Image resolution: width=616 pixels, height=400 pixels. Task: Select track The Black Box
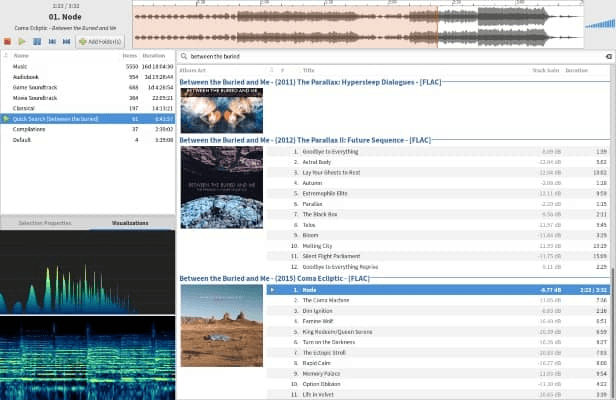438,214
